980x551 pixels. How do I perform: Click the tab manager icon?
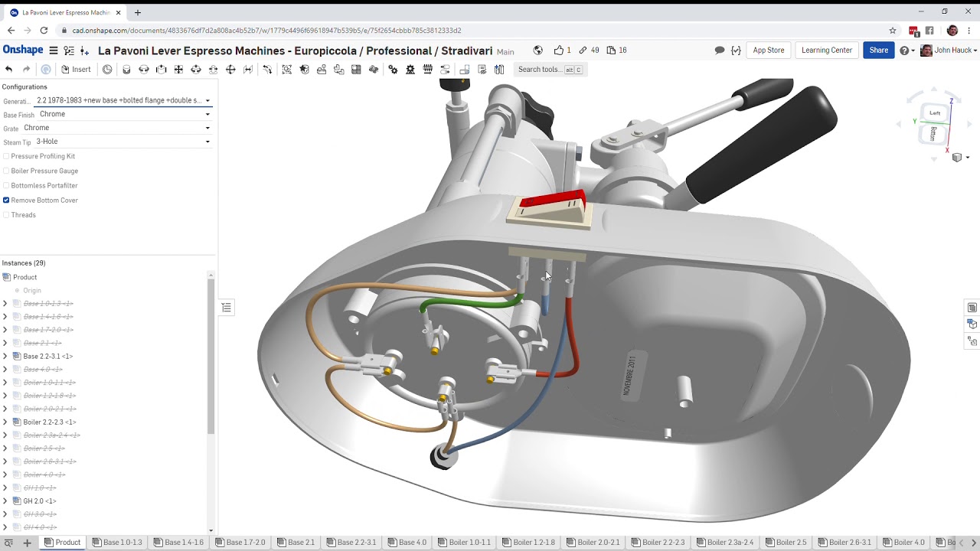point(9,543)
